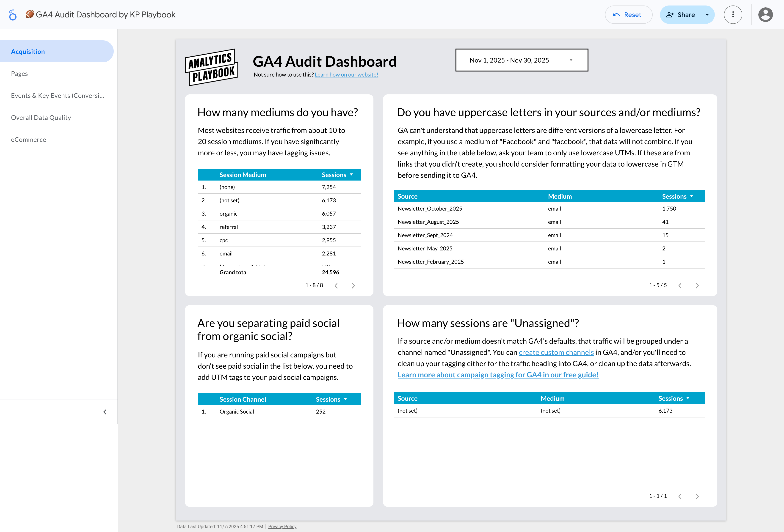This screenshot has height=532, width=784.
Task: Open the create custom channels link
Action: click(x=556, y=352)
